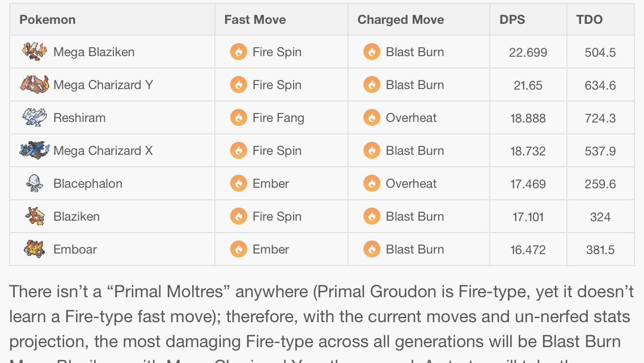This screenshot has height=363, width=644.
Task: Click the Mega Charizard X sprite icon
Action: pyautogui.click(x=35, y=150)
